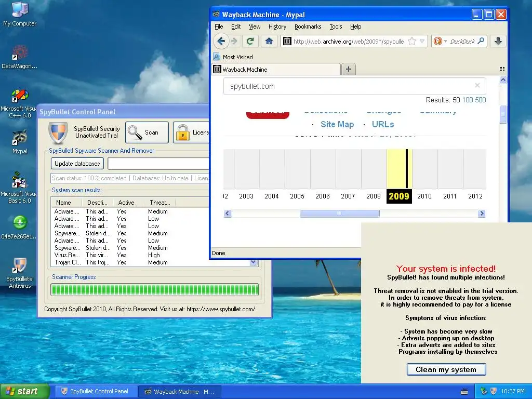532x399 pixels.
Task: Select the highlighted 2009 year marker
Action: click(x=399, y=196)
